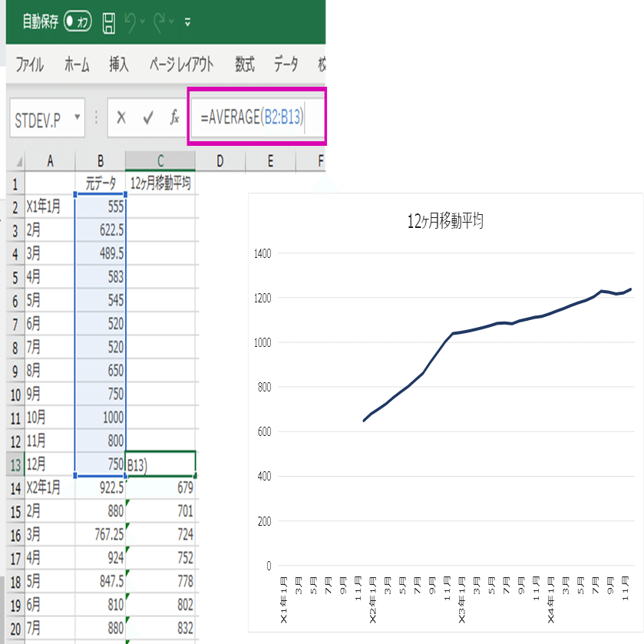Click the 1400 axis label in chart
This screenshot has height=644, width=644.
[263, 253]
